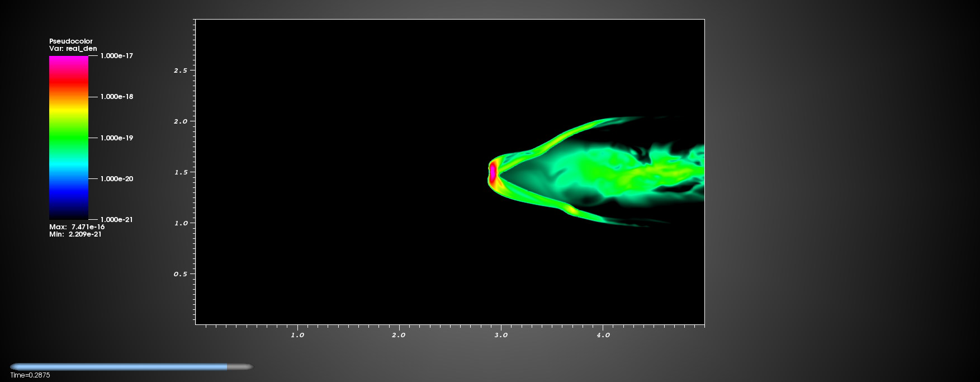Click the yellow knot on the lower tail
Viewport: 980px width, 382px height.
click(571, 210)
